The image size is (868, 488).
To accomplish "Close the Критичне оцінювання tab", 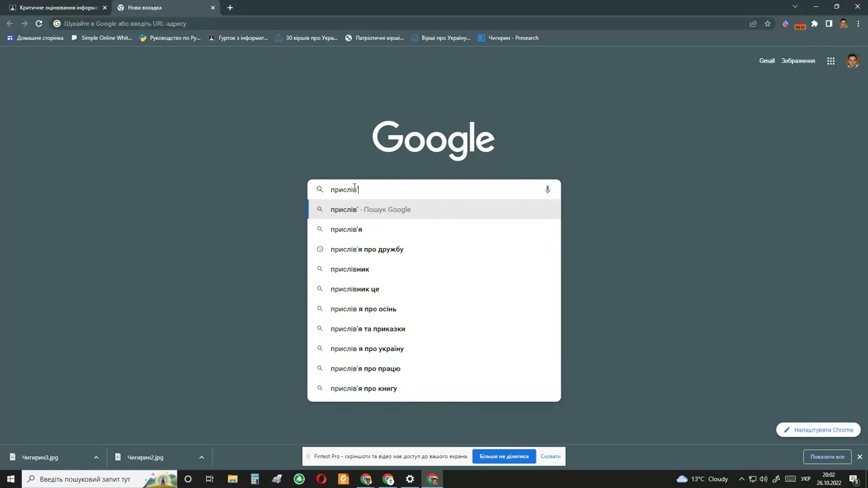I will [x=104, y=7].
